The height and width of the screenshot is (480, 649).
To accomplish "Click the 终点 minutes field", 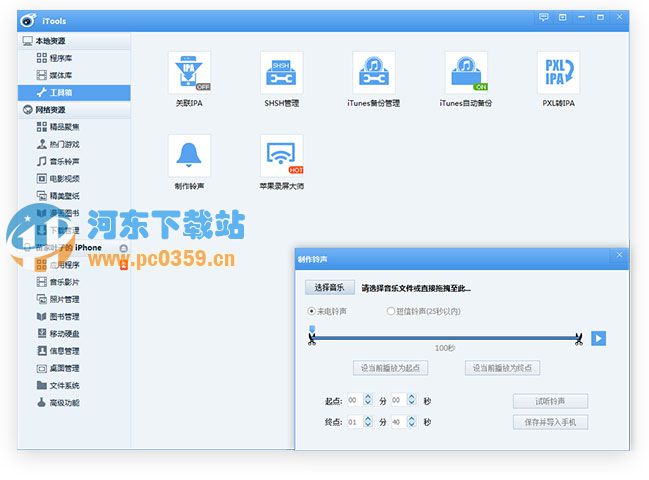I will pyautogui.click(x=354, y=422).
